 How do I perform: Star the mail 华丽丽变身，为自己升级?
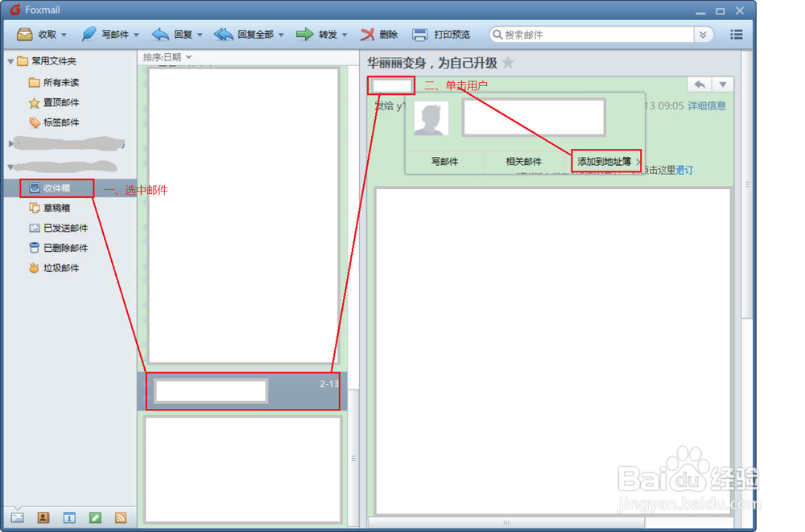[x=508, y=63]
